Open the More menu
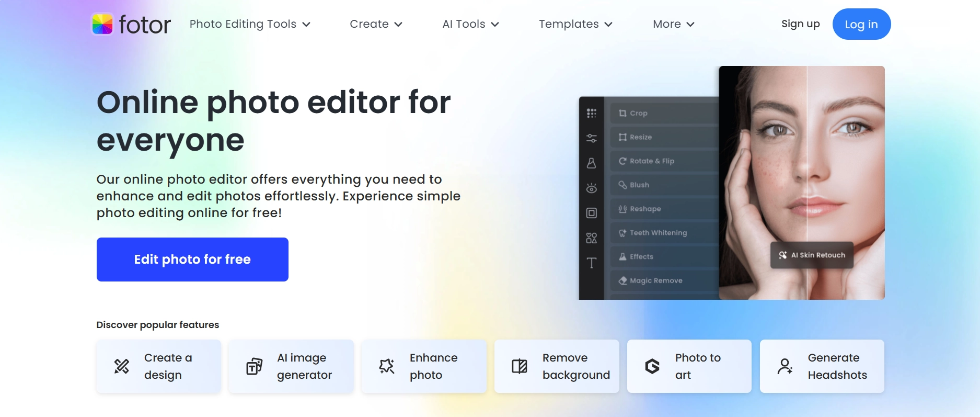The width and height of the screenshot is (980, 417). 673,24
